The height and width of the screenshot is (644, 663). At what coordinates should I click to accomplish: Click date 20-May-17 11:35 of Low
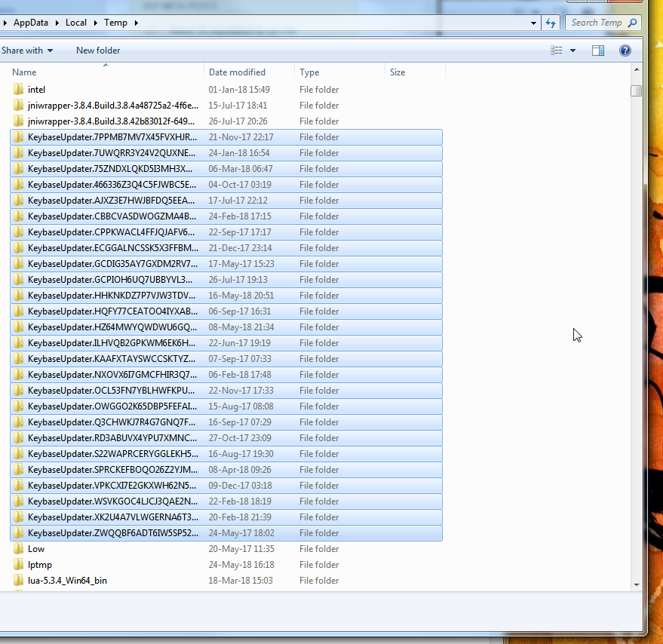(241, 549)
